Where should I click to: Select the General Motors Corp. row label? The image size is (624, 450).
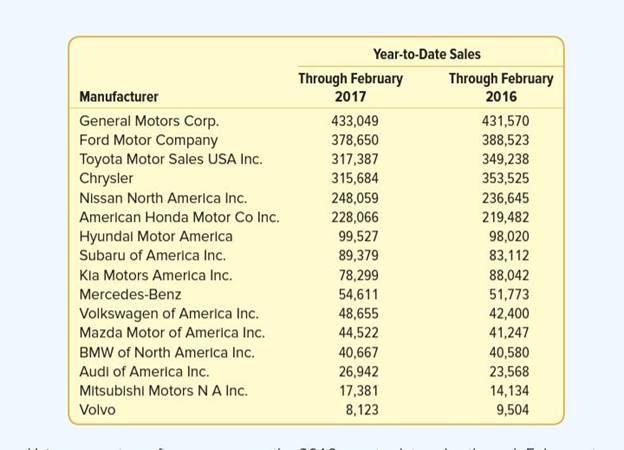click(148, 121)
